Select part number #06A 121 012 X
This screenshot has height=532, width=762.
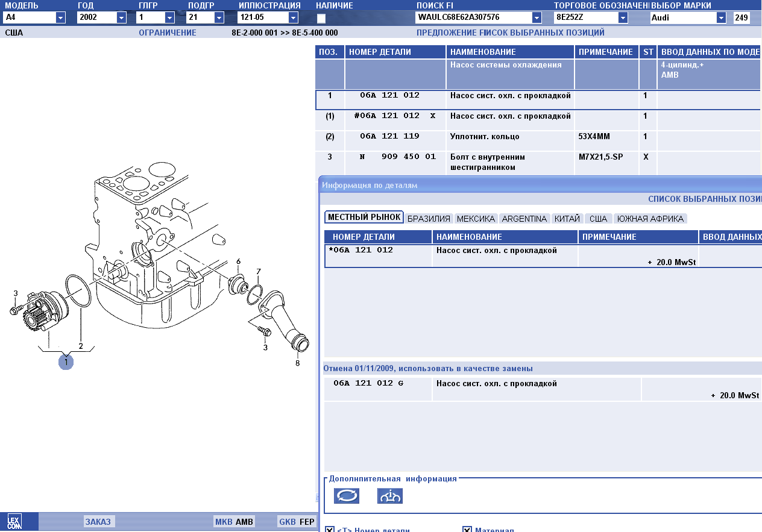click(395, 116)
